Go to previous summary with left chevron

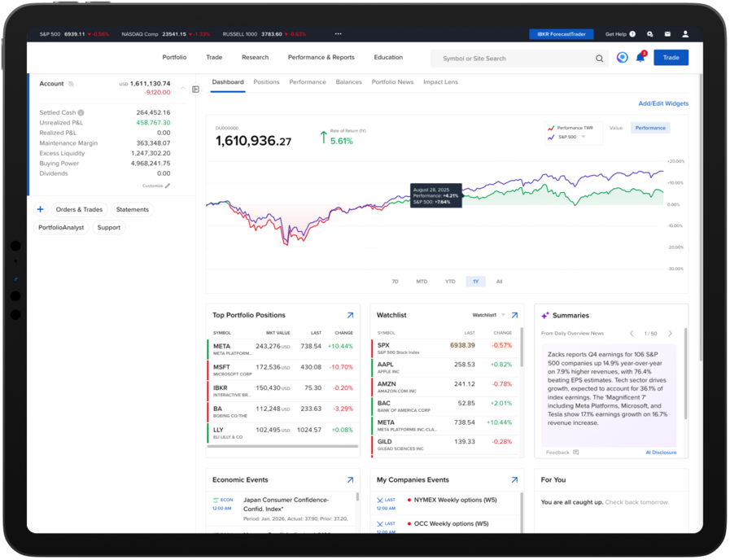(x=632, y=333)
